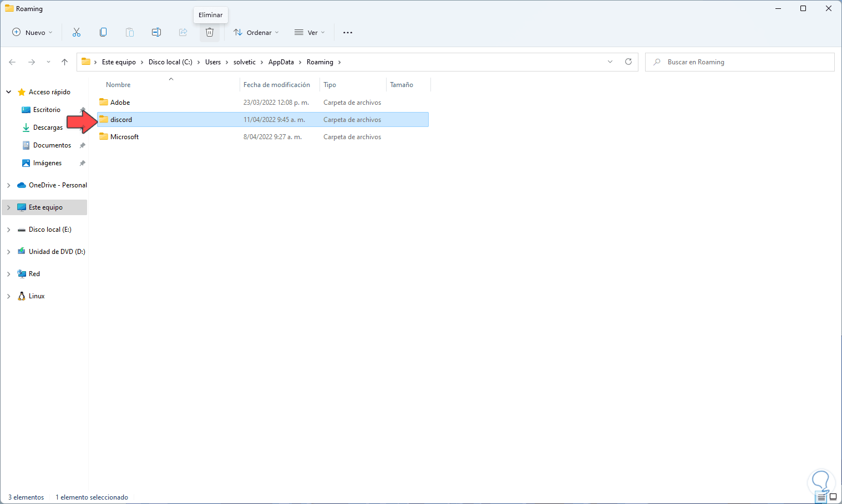Go back with the left arrow
842x504 pixels.
(x=12, y=62)
